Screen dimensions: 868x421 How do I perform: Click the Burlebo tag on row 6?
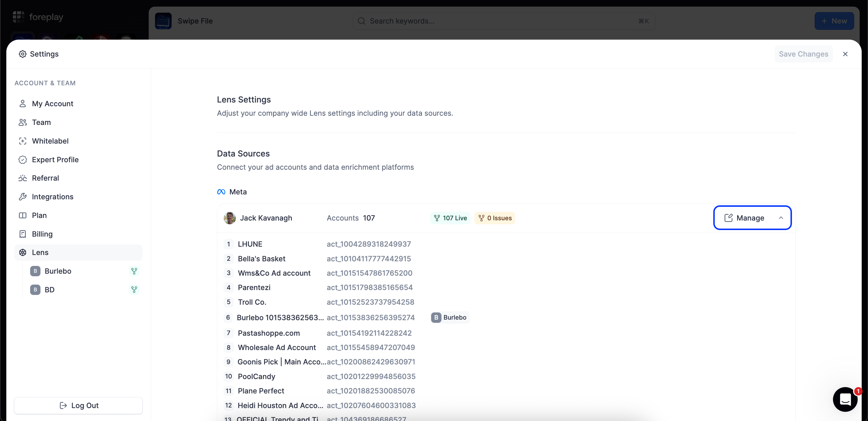[450, 318]
